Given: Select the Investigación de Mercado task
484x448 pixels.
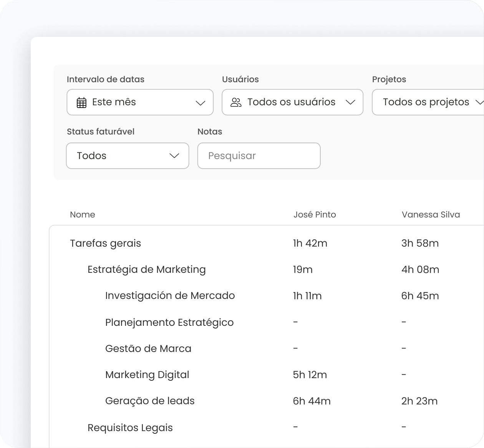Looking at the screenshot, I should [x=170, y=296].
